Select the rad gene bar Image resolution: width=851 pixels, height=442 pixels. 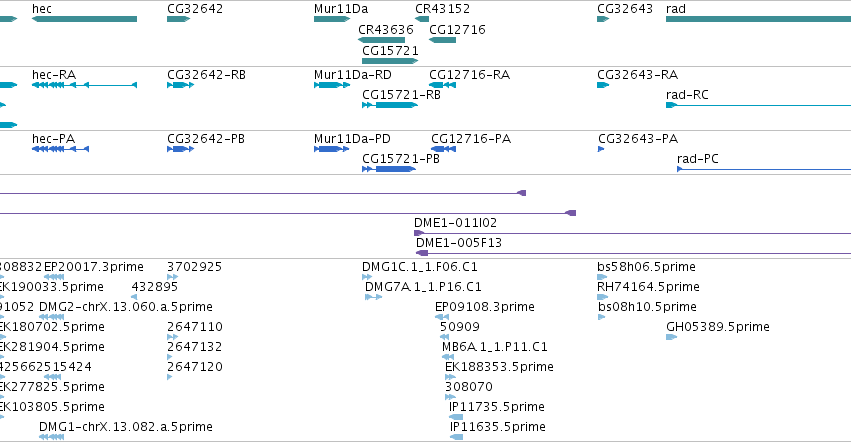(758, 19)
